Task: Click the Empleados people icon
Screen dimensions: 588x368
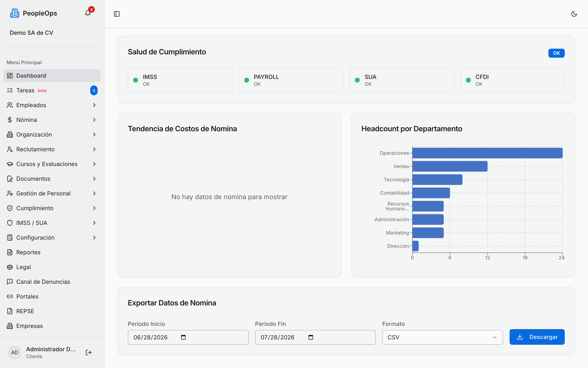Action: [10, 105]
